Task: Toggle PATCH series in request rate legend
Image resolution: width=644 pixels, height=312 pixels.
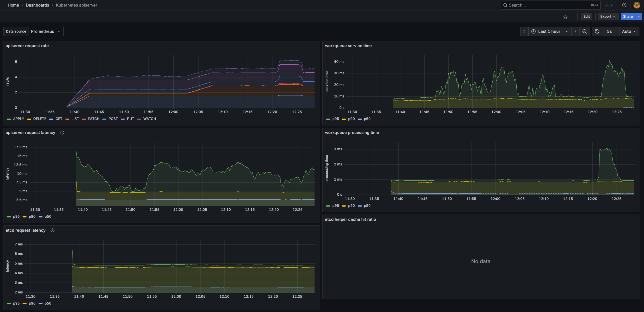Action: click(94, 119)
